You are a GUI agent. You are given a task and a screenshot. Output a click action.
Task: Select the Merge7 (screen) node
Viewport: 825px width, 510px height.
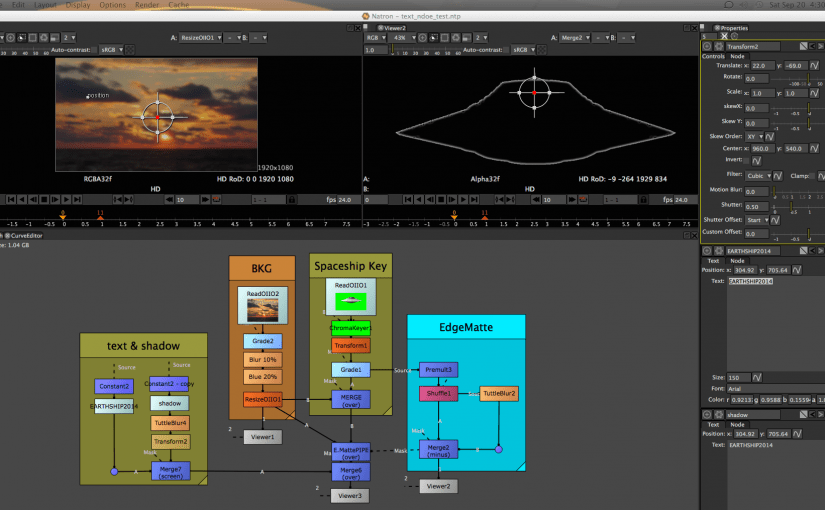[x=170, y=472]
